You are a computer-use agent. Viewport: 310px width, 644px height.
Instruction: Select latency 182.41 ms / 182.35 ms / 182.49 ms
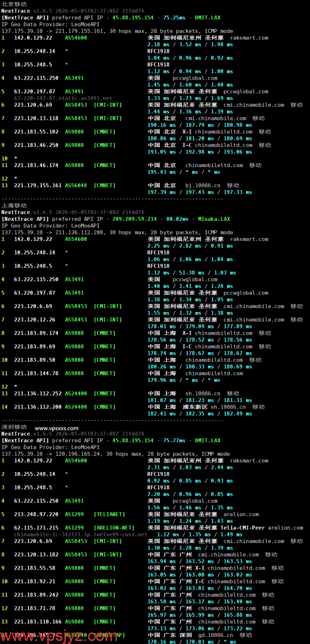(x=199, y=414)
